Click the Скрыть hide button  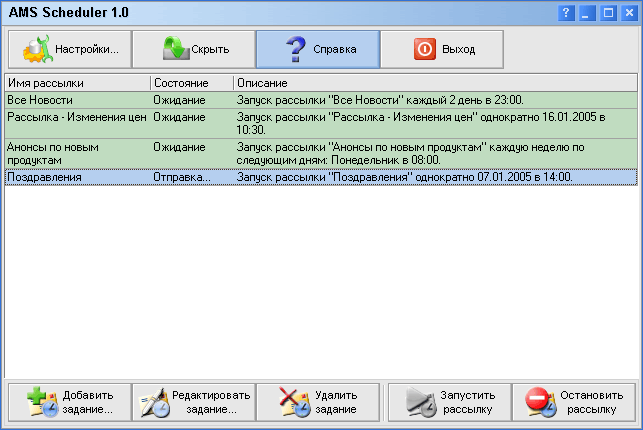coord(193,48)
